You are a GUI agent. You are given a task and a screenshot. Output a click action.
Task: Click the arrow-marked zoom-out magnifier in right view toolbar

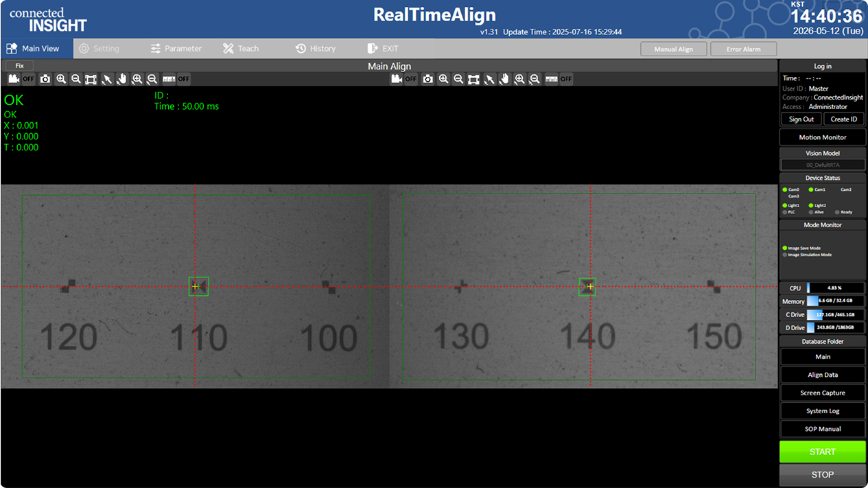pyautogui.click(x=535, y=79)
